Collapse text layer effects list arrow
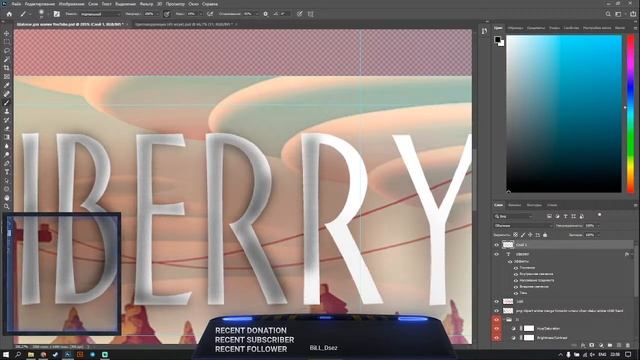Screen dimensions: 640x360 (633, 254)
